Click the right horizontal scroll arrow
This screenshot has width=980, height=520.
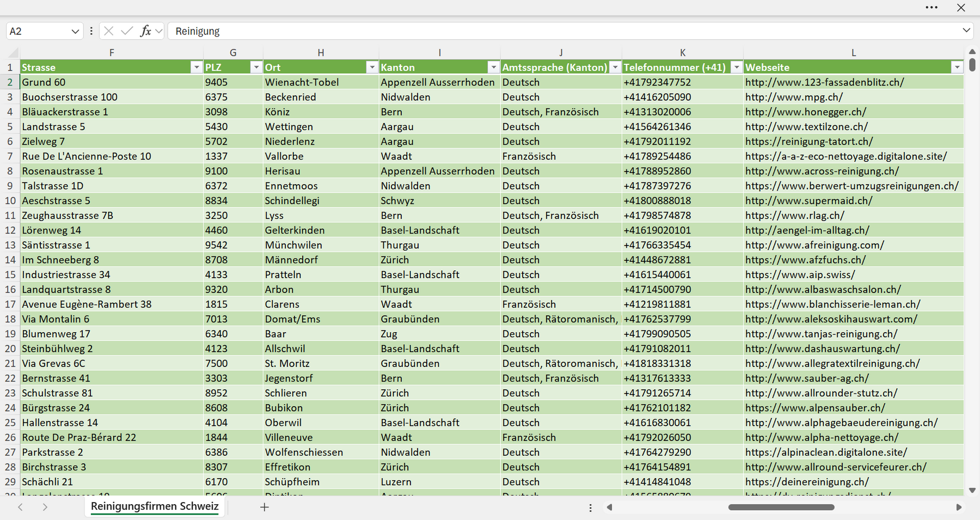[959, 507]
